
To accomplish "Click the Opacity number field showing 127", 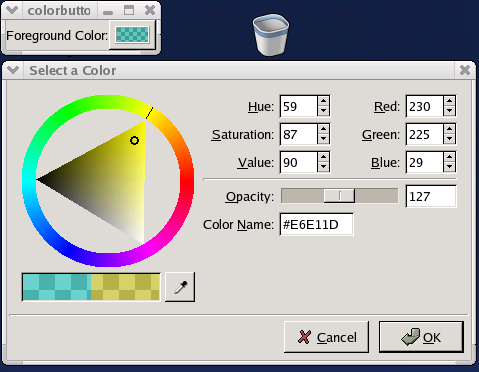I will point(431,196).
